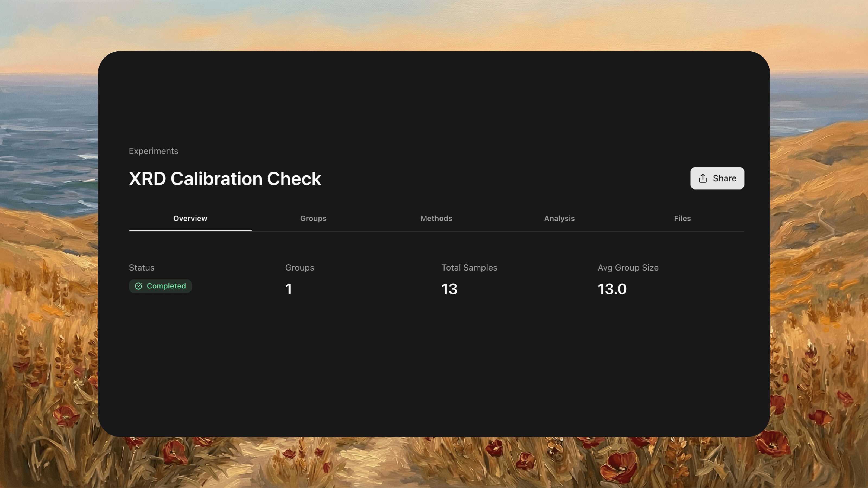Open the Files tab
The width and height of the screenshot is (868, 488).
(682, 218)
